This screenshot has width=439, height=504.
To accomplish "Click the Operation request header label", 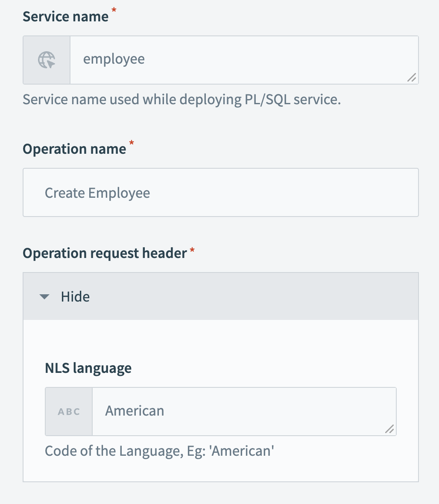I will (105, 253).
